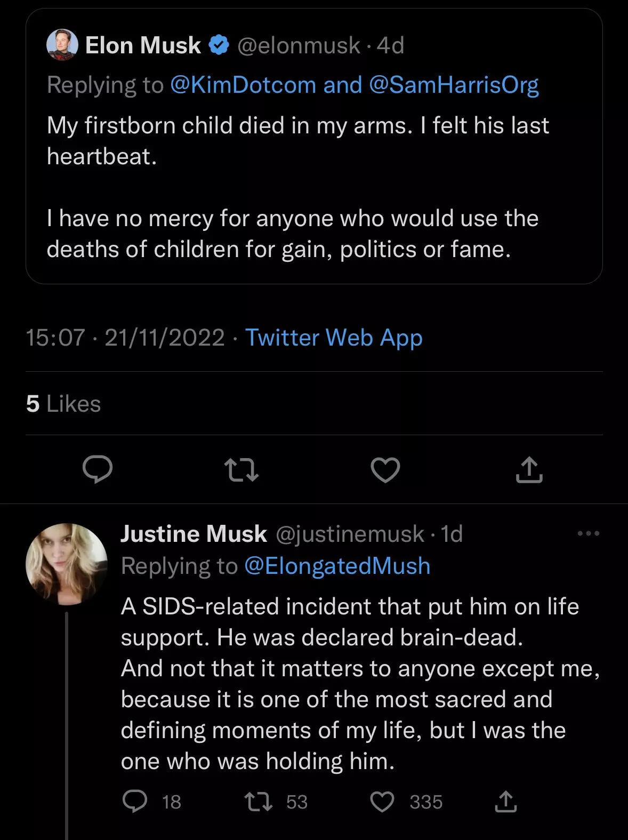
Task: Share the main tweet
Action: pos(529,470)
